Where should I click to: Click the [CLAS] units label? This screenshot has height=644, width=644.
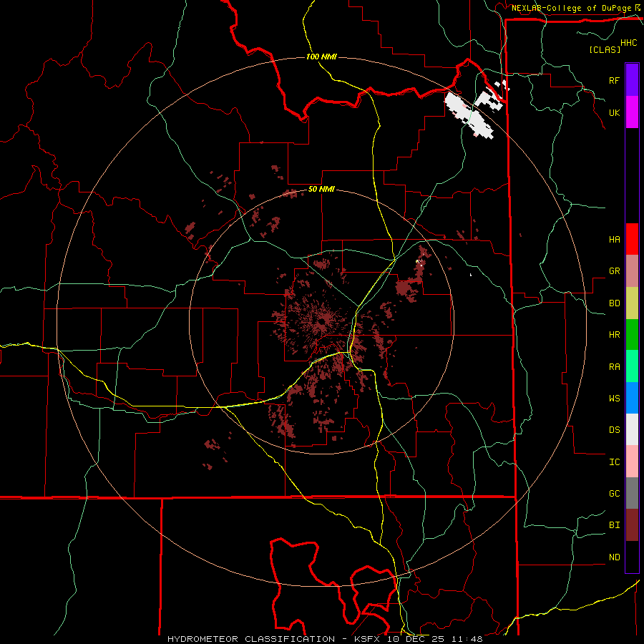605,49
